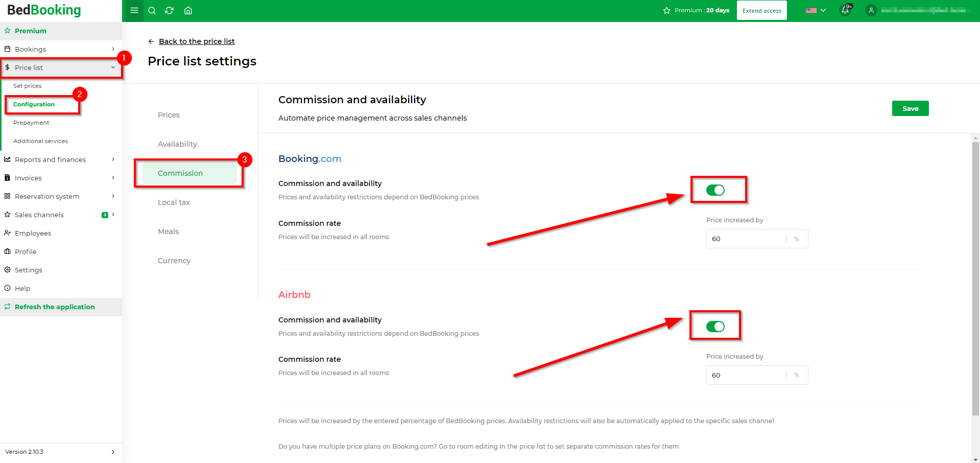The height and width of the screenshot is (463, 980).
Task: Expand Reports and finances chevron
Action: point(113,159)
